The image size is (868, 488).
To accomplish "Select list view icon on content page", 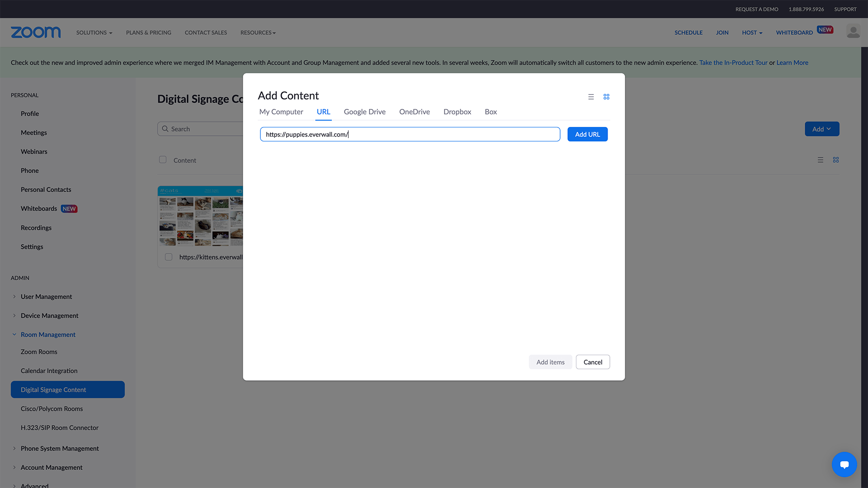I will pyautogui.click(x=821, y=160).
